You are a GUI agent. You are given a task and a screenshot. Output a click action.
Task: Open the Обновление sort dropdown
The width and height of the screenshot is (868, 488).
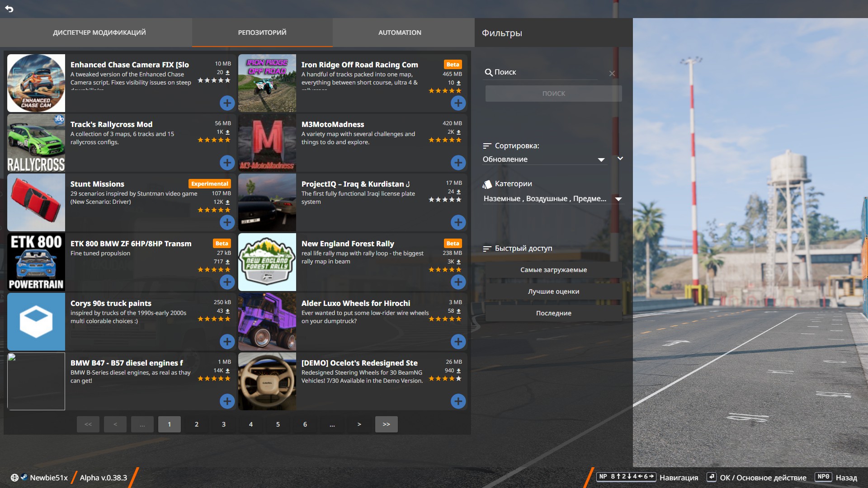point(544,159)
